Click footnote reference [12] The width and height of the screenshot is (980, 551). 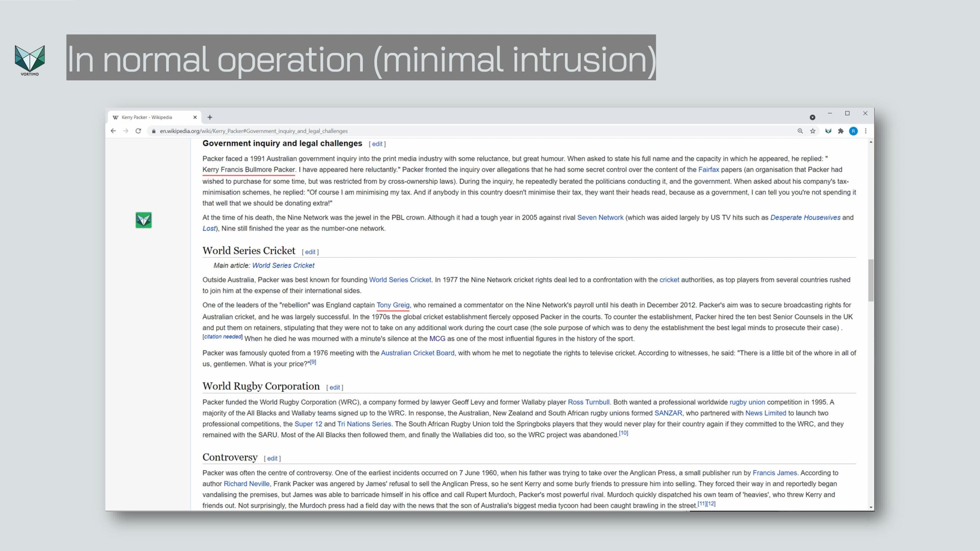tap(711, 504)
